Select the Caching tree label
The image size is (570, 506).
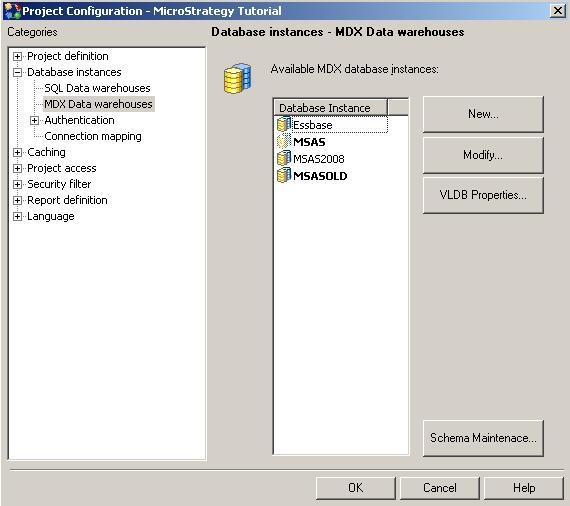[x=47, y=152]
